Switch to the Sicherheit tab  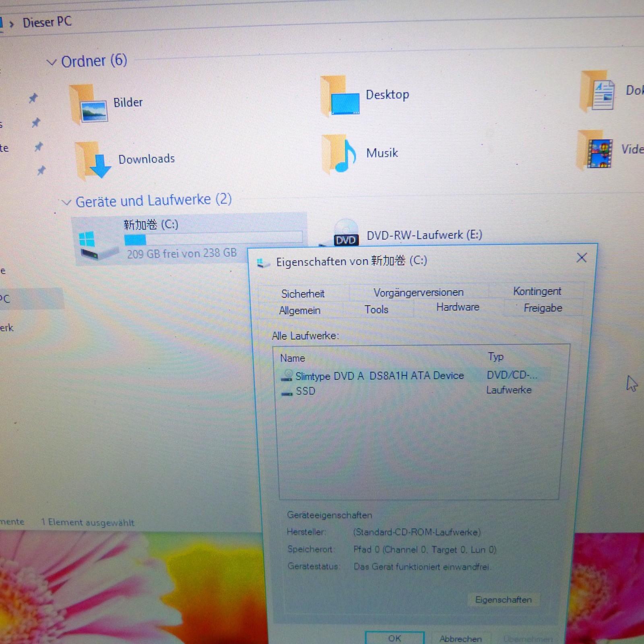(x=303, y=294)
